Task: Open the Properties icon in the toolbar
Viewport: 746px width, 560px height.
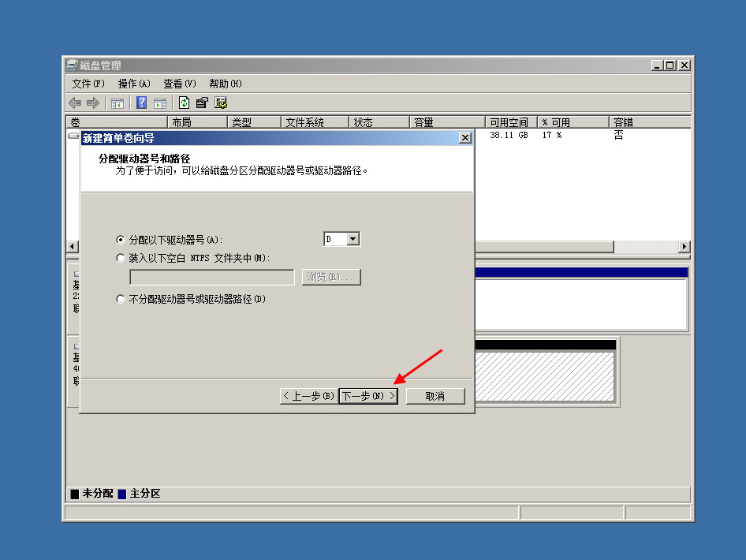Action: coord(202,103)
